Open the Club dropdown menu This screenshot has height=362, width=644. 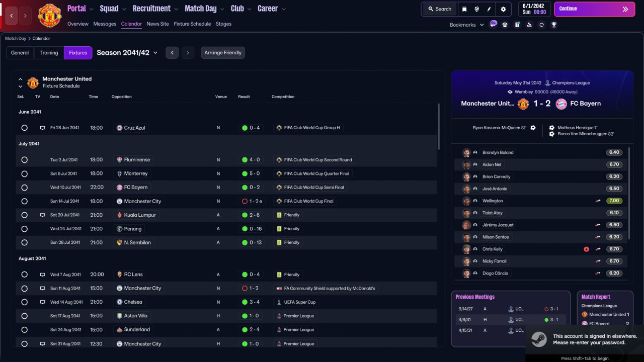tap(241, 9)
